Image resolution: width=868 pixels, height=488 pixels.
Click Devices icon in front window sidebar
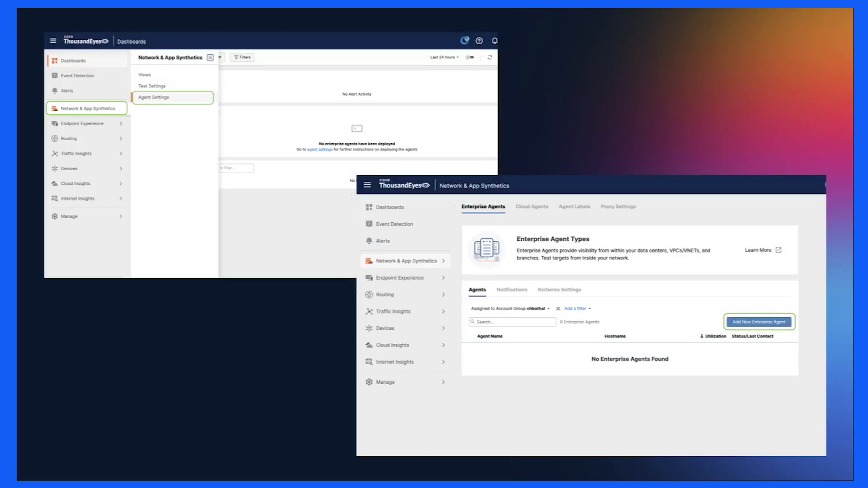tap(369, 328)
